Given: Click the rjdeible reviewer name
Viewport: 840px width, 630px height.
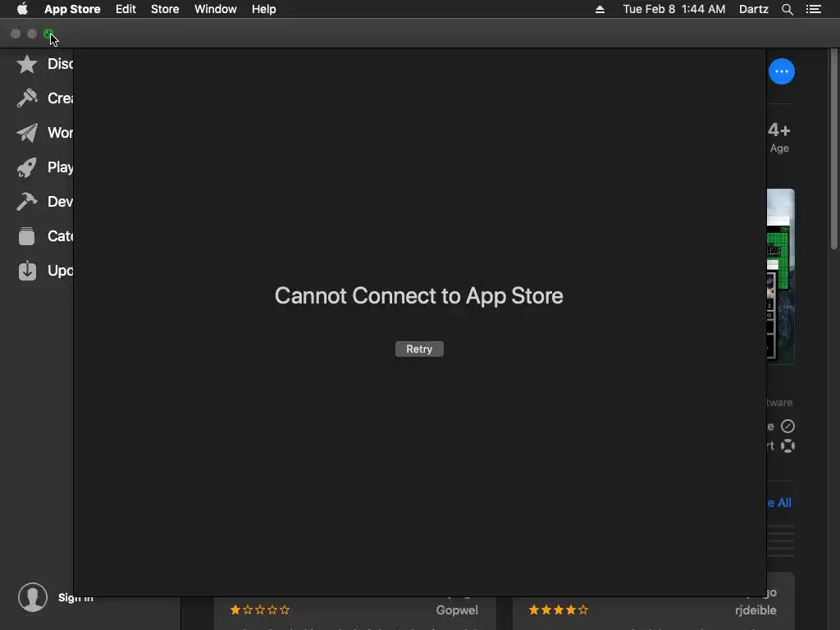Looking at the screenshot, I should click(756, 610).
